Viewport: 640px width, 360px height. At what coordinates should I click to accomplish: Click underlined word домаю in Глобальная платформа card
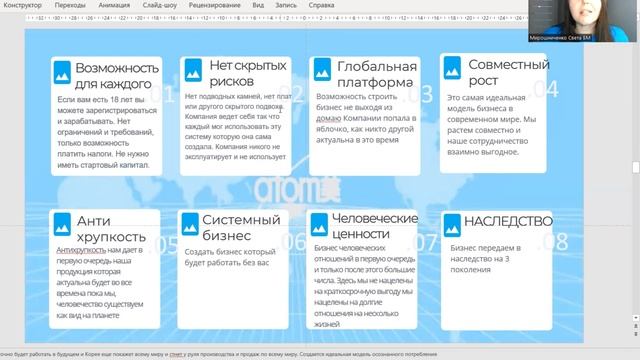(328, 118)
